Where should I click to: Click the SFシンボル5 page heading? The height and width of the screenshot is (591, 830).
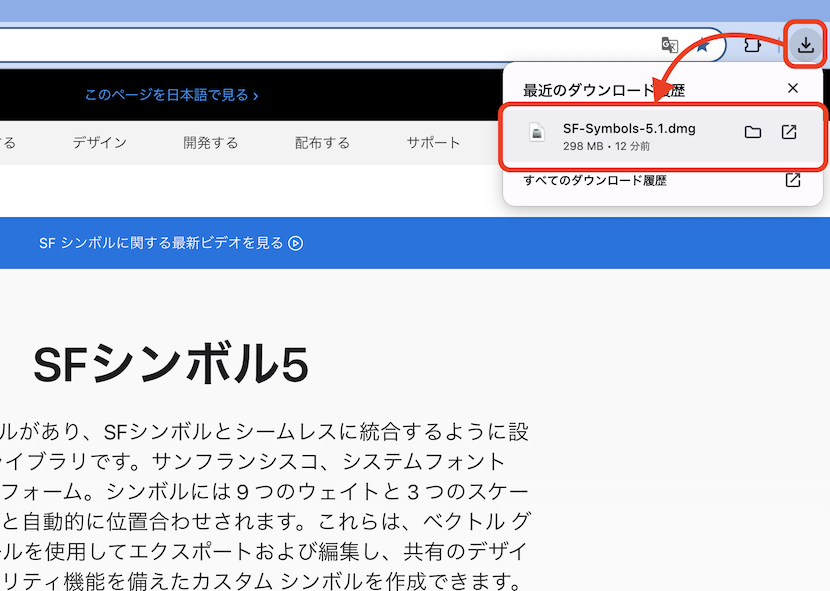(171, 366)
